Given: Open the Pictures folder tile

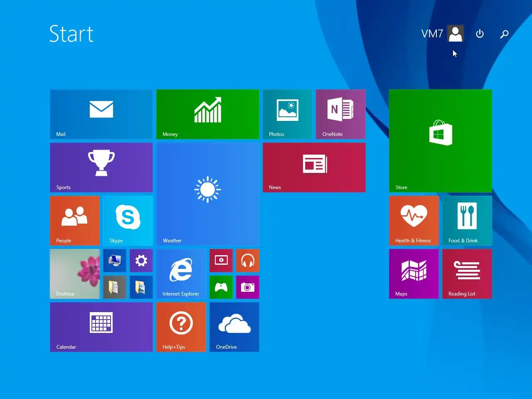Looking at the screenshot, I should 141,287.
